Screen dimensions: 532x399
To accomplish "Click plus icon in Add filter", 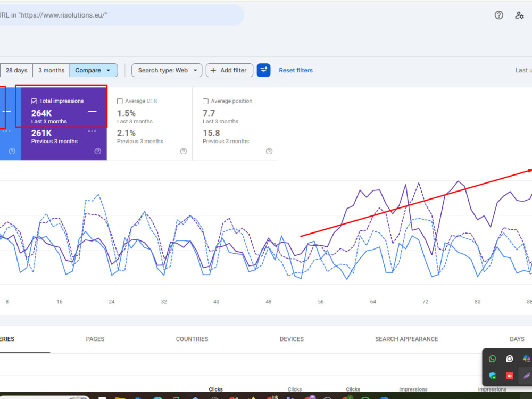I will pyautogui.click(x=213, y=70).
